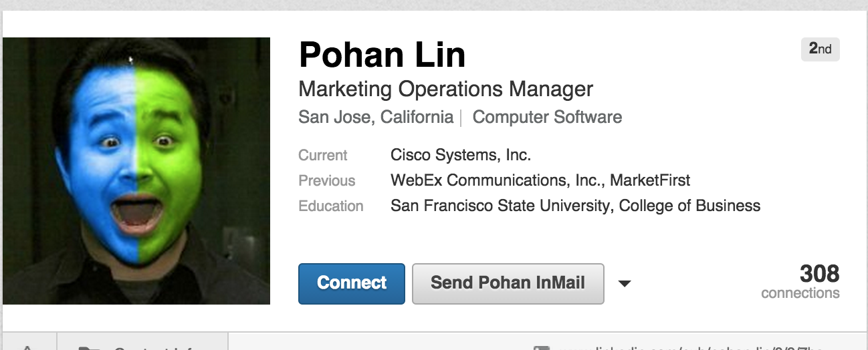
Task: Click the San Jose, California location
Action: (x=376, y=118)
